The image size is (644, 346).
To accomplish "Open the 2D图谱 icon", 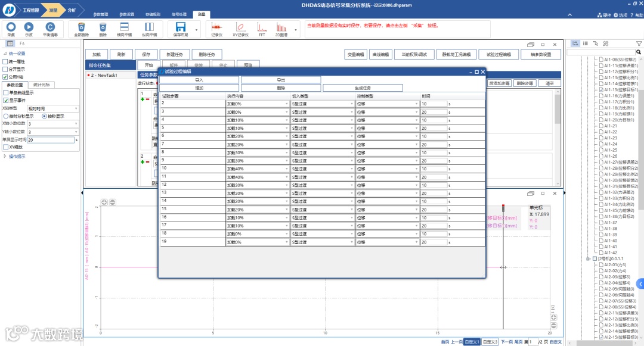I will [x=281, y=27].
